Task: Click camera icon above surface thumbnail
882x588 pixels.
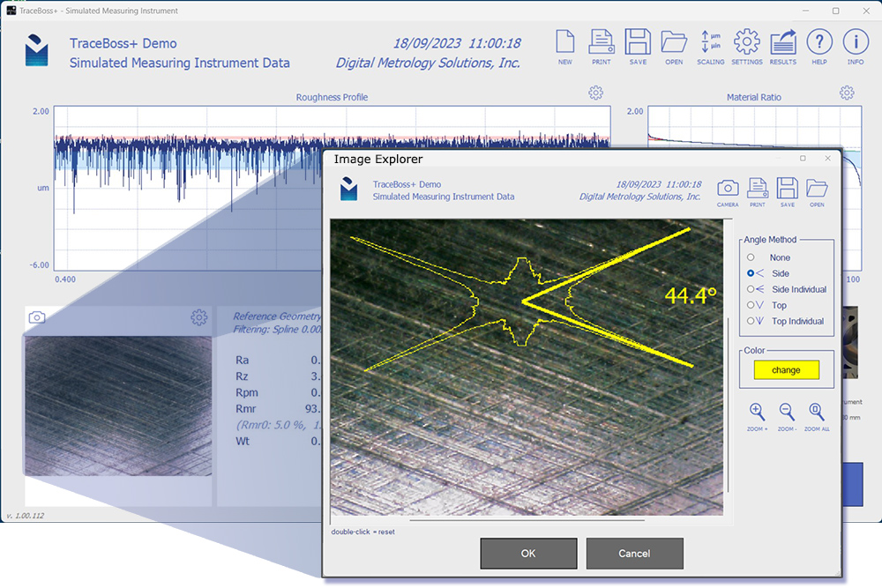Action: click(37, 317)
